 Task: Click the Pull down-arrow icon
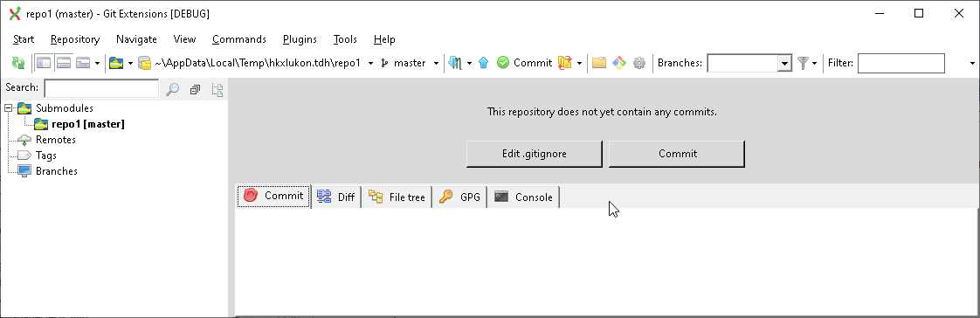pyautogui.click(x=455, y=63)
